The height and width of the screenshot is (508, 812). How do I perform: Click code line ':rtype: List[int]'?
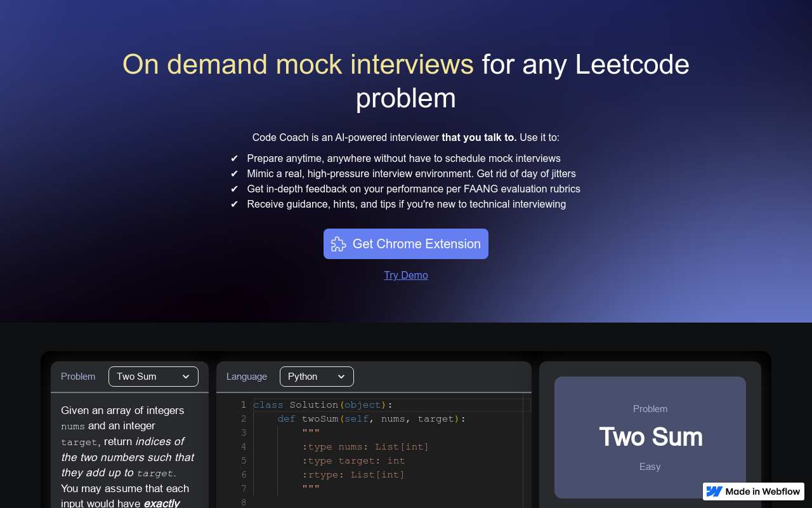[x=353, y=474]
